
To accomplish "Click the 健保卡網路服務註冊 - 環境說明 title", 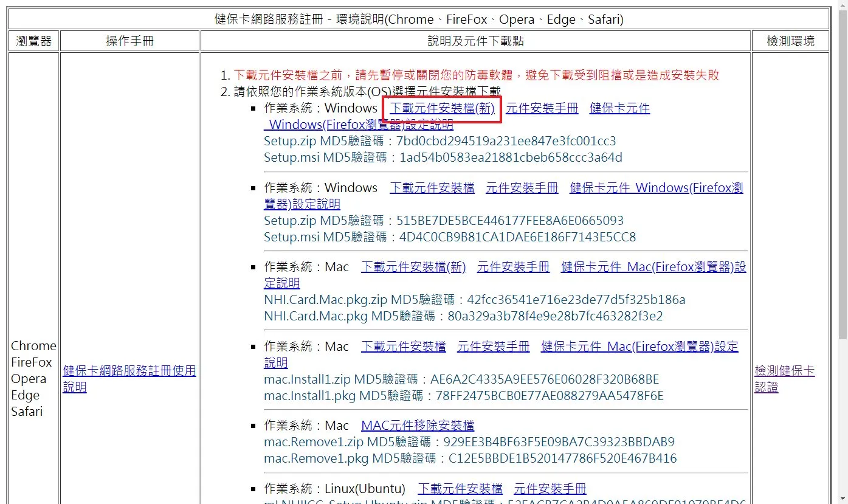I will pos(419,19).
